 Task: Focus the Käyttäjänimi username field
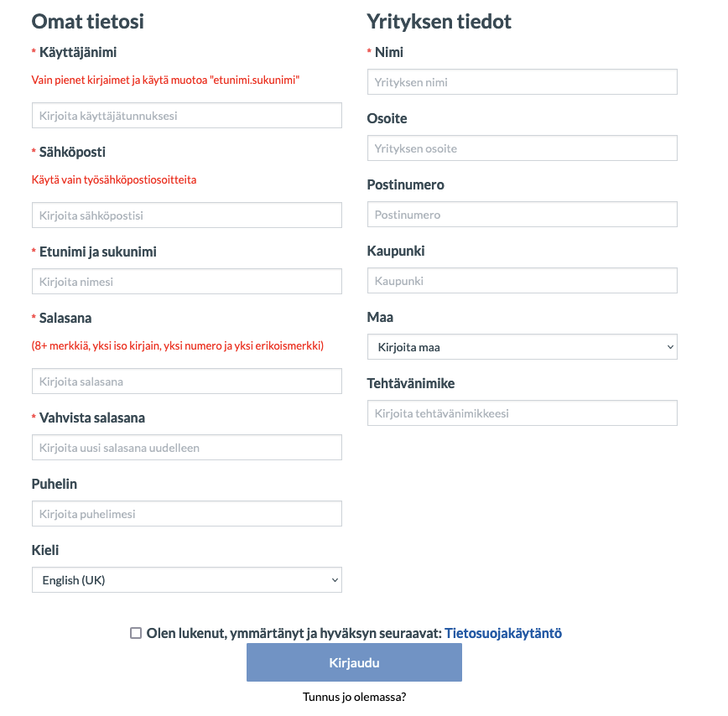coord(186,116)
